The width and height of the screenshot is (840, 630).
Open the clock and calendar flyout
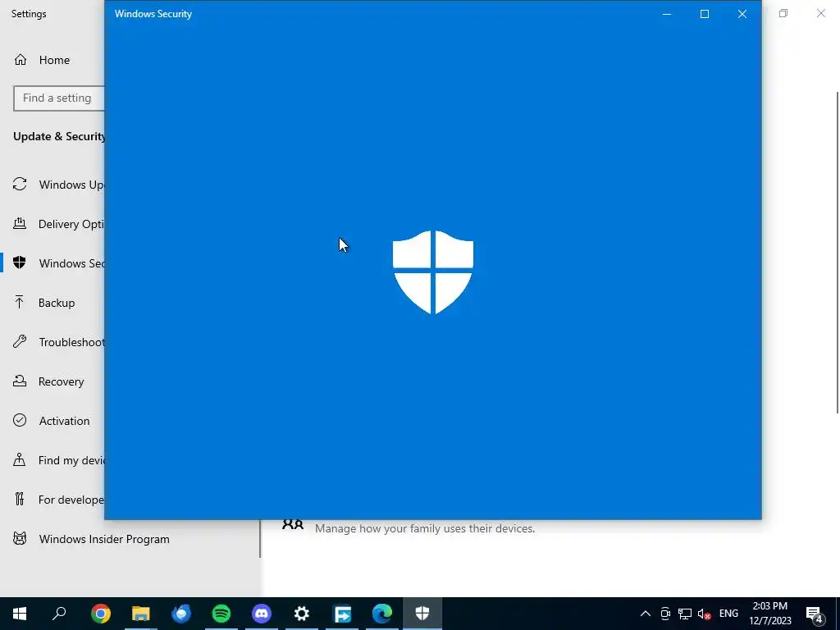(770, 614)
